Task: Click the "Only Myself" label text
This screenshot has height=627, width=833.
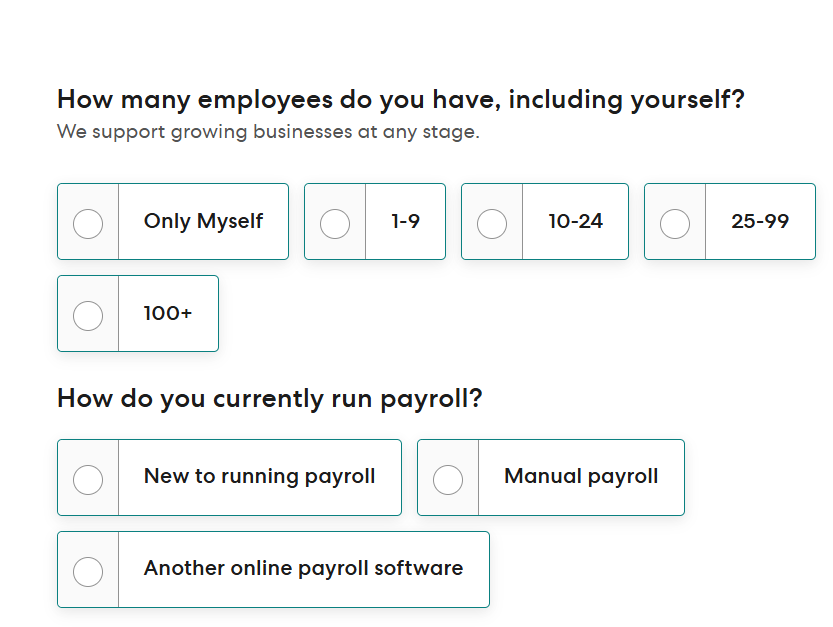Action: click(203, 221)
